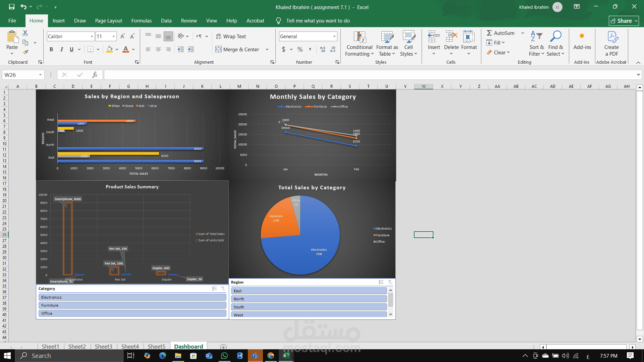Select South in Region slicer
The height and width of the screenshot is (362, 644).
coord(309,307)
